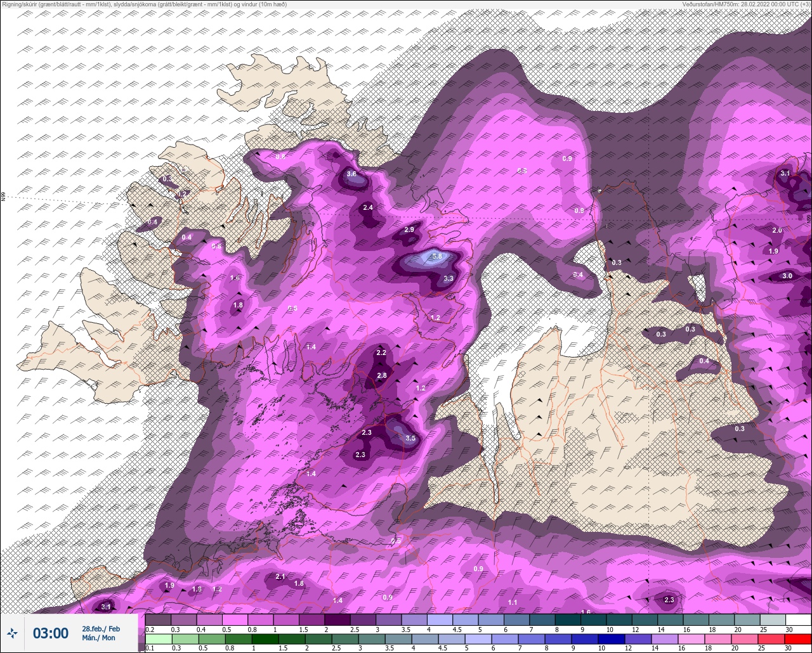Choose the lavender 3.5 swatch, upper row

(x=414, y=619)
